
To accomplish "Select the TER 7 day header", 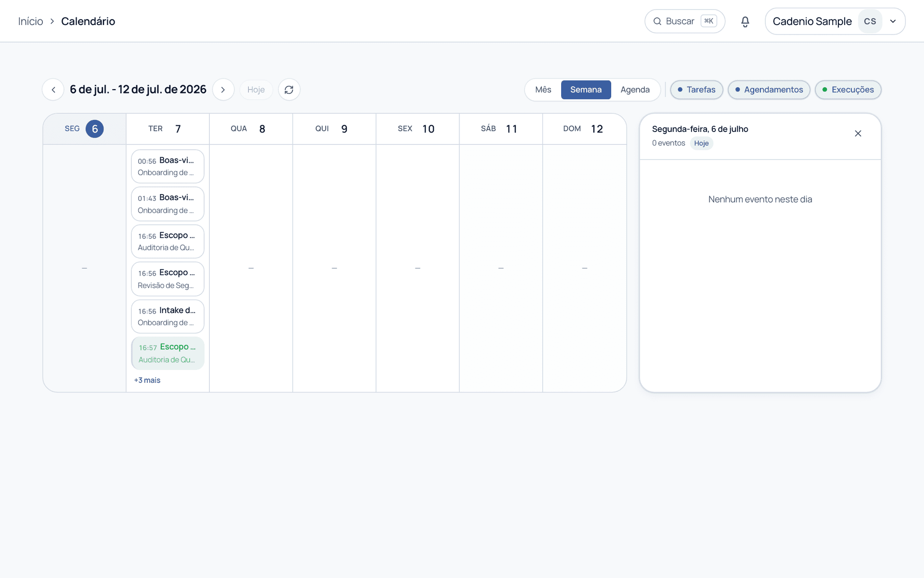I will coord(167,129).
